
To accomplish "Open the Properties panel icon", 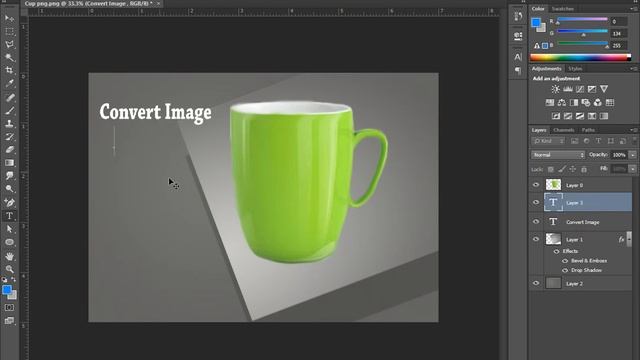I will pos(518,36).
